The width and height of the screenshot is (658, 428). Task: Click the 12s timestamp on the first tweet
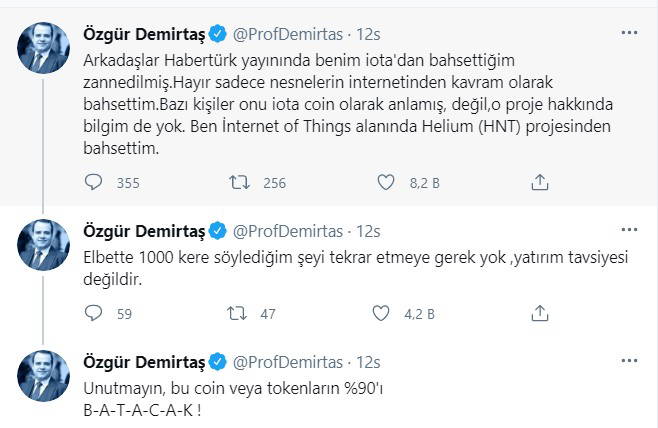[x=364, y=33]
